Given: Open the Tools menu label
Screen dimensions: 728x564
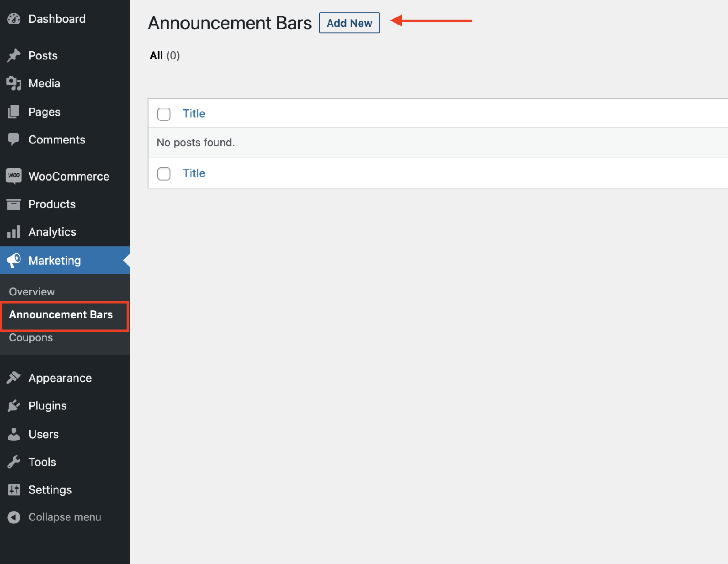Looking at the screenshot, I should [x=42, y=462].
